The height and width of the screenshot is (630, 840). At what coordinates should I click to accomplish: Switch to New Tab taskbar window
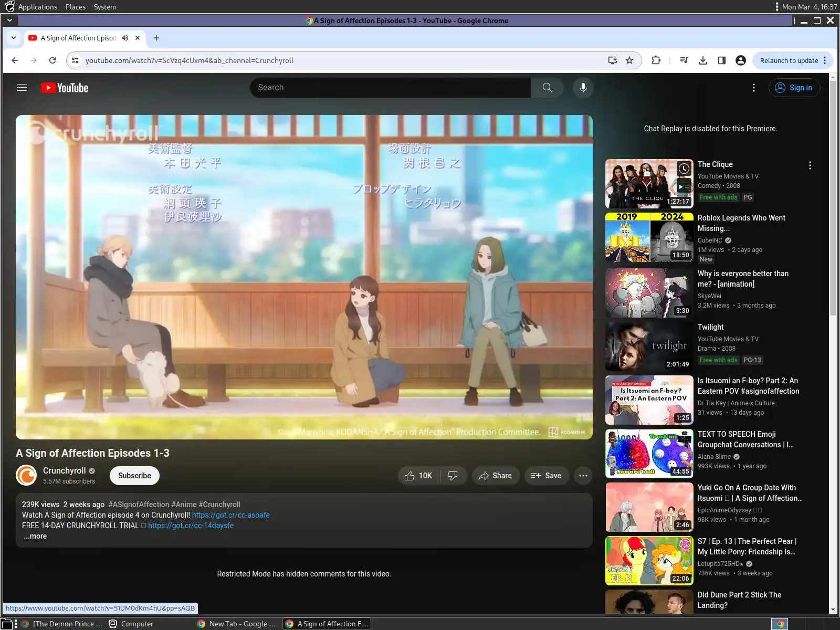[x=237, y=624]
